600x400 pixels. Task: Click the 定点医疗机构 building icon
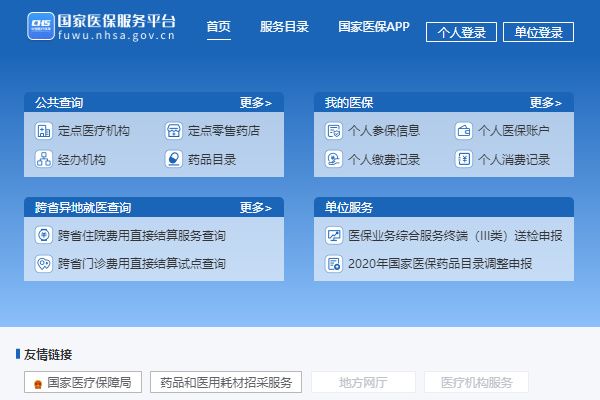point(44,131)
